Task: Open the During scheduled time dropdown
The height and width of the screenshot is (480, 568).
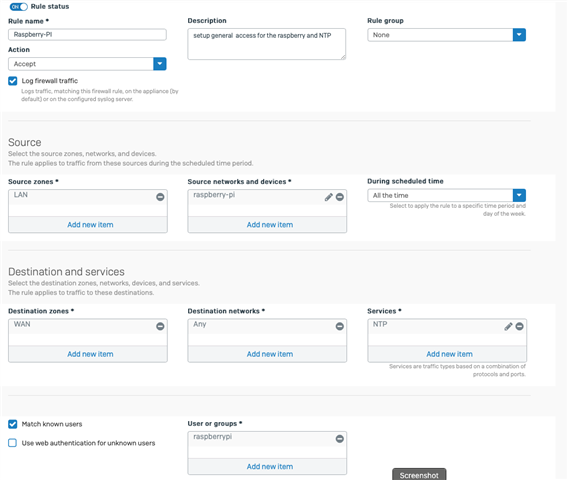Action: 446,195
